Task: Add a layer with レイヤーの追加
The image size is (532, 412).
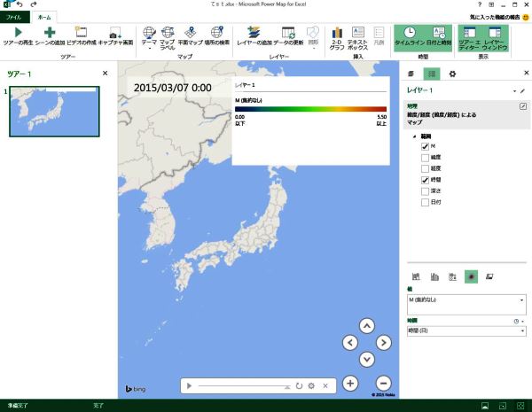Action: tap(254, 36)
